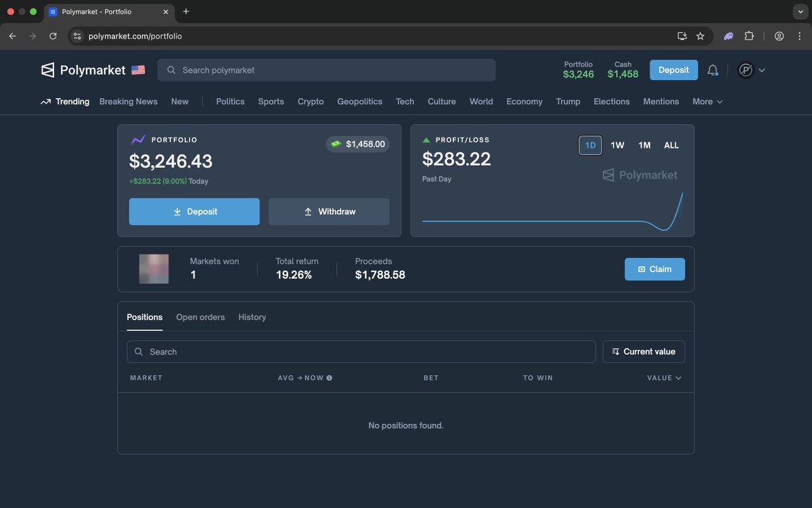The image size is (812, 508).
Task: Click the positions Search field
Action: pyautogui.click(x=361, y=352)
